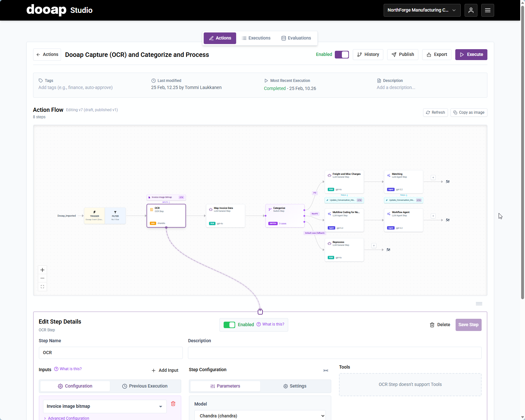Zoom out on the flow canvas
This screenshot has height=420, width=525.
click(42, 278)
